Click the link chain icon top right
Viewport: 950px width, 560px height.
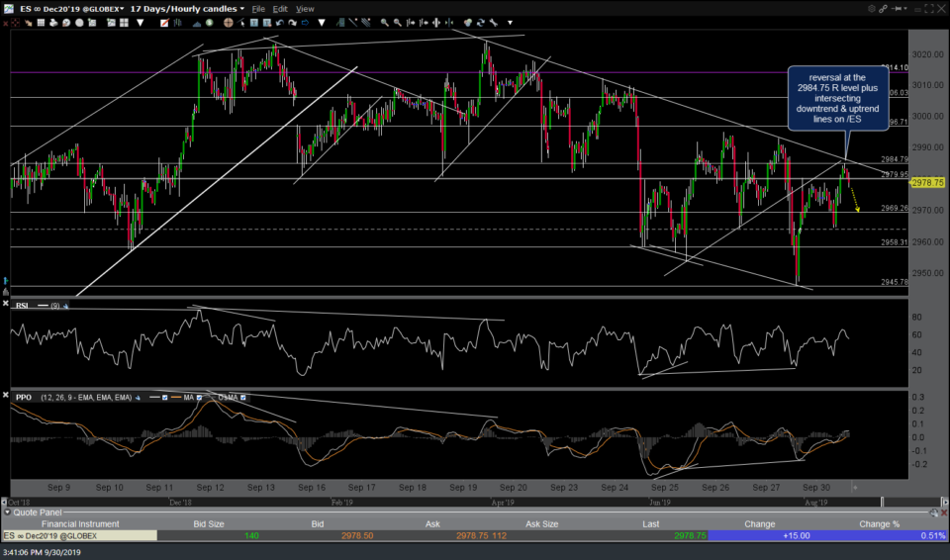[883, 9]
